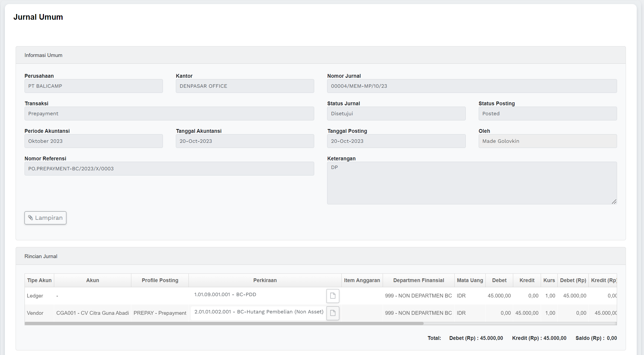The width and height of the screenshot is (644, 355).
Task: Select the CGA001 - CV Citra Guna Abadi cell
Action: [93, 313]
